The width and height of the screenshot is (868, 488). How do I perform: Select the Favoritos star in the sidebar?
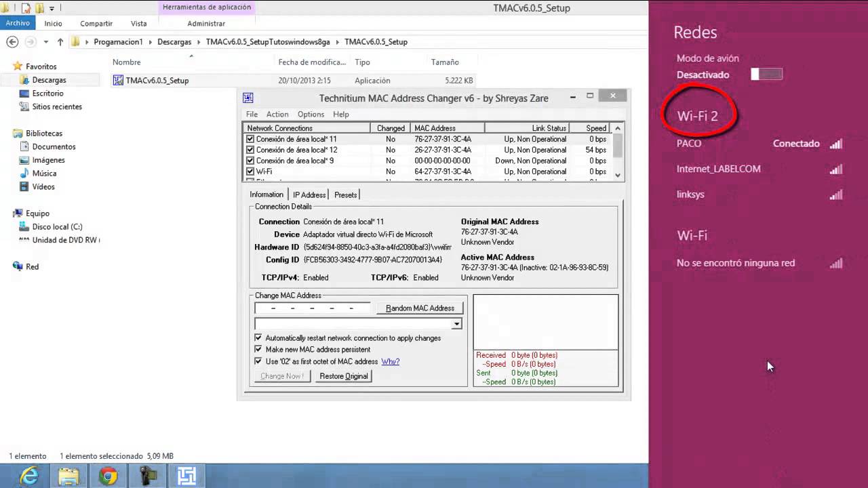tap(18, 66)
